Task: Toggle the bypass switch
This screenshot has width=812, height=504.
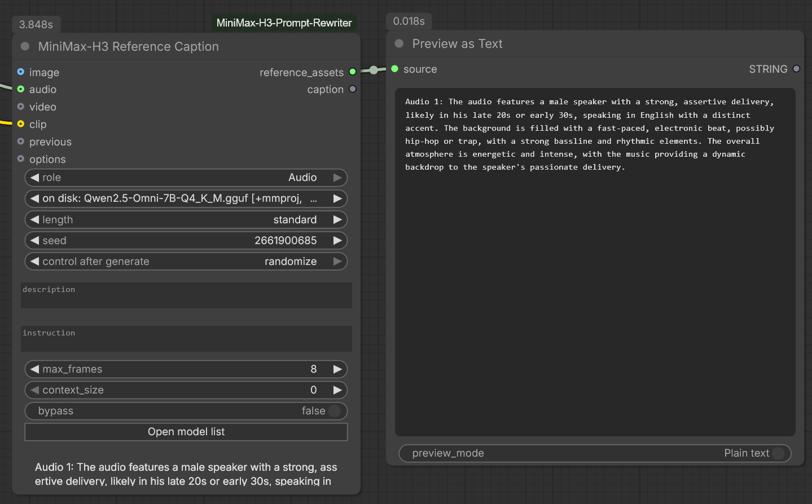Action: [334, 411]
